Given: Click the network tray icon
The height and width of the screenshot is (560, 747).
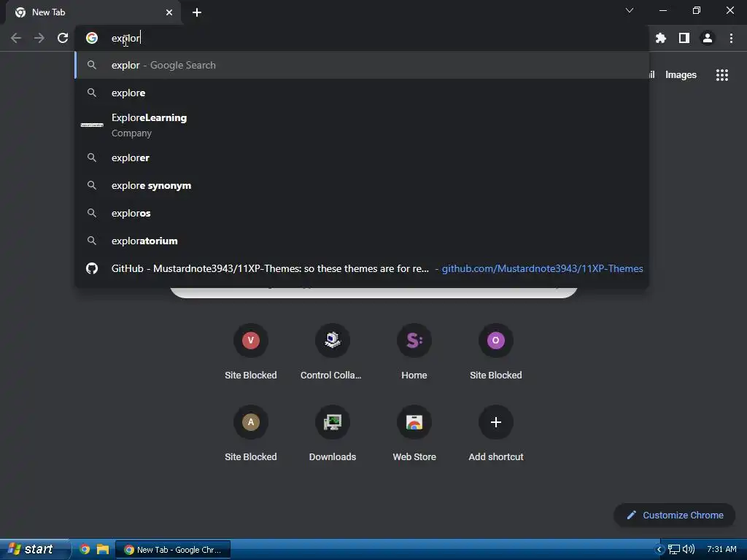Looking at the screenshot, I should point(673,550).
